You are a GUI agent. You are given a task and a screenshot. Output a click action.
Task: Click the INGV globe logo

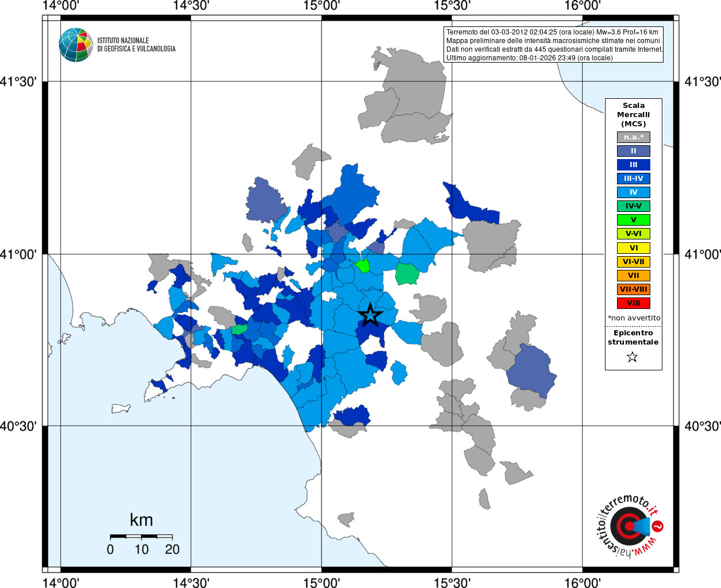click(75, 45)
